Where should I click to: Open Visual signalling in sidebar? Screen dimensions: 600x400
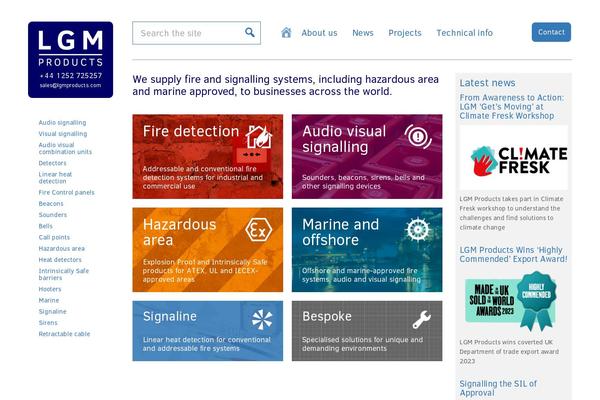point(63,134)
